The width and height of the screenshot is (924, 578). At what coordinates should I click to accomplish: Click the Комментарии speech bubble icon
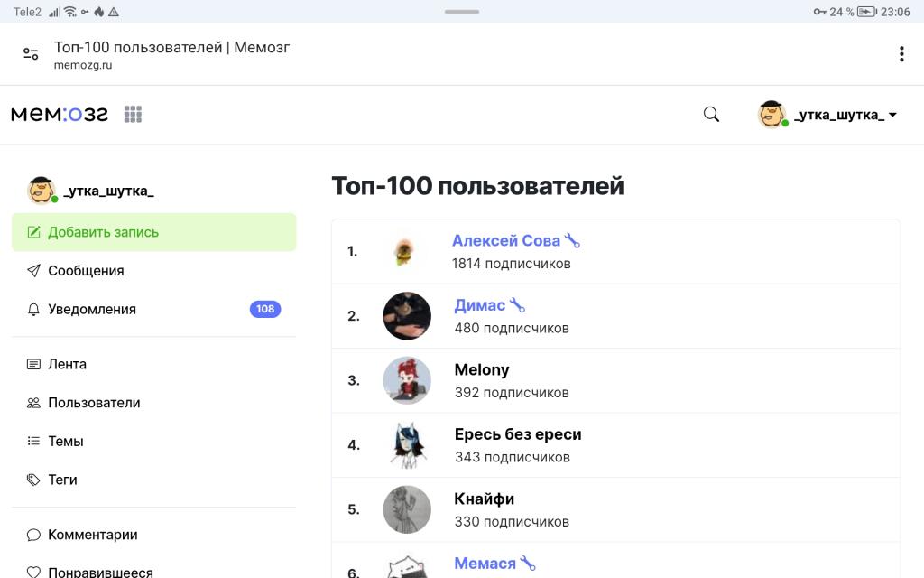click(33, 535)
